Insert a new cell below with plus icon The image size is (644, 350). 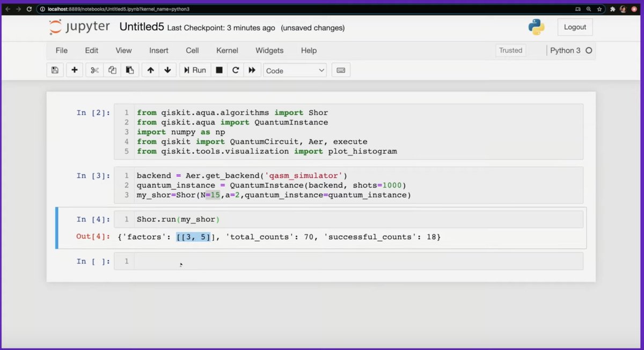[x=75, y=70]
